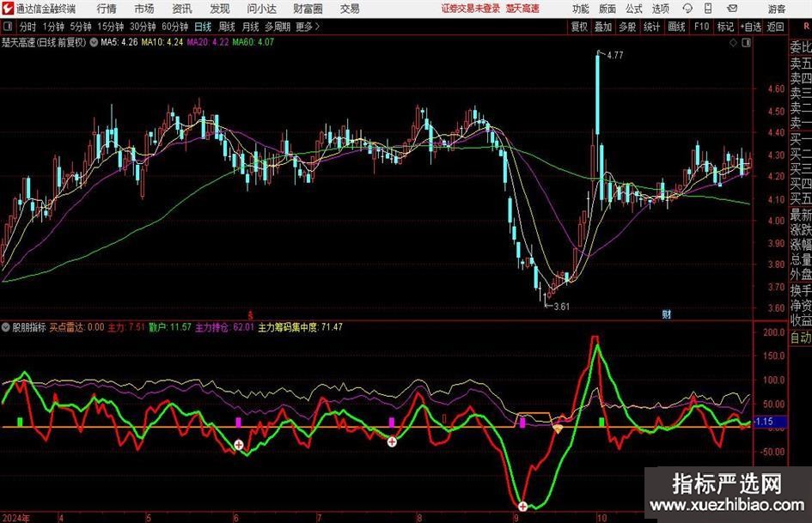Click the 主力筹码集中度: 71.47 value
Screen dimensions: 812x523
coord(301,327)
